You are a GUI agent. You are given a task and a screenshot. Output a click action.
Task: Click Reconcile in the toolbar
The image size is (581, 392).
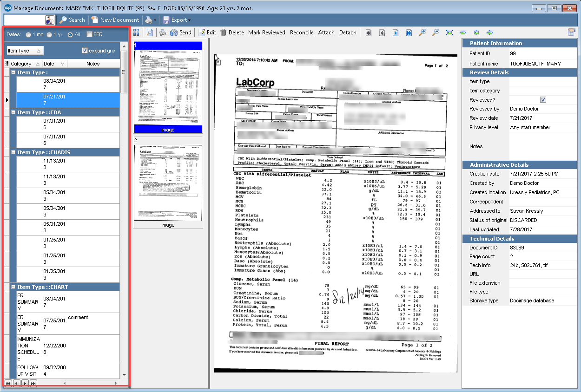pyautogui.click(x=302, y=33)
